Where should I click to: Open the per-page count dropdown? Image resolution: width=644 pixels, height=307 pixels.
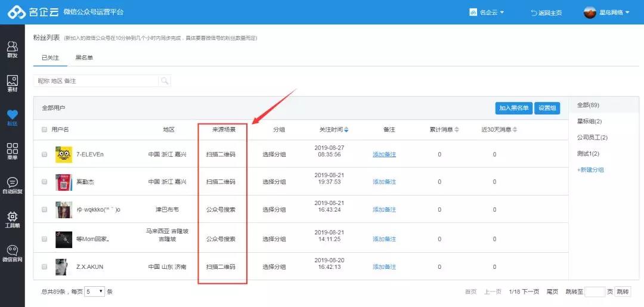coord(95,292)
